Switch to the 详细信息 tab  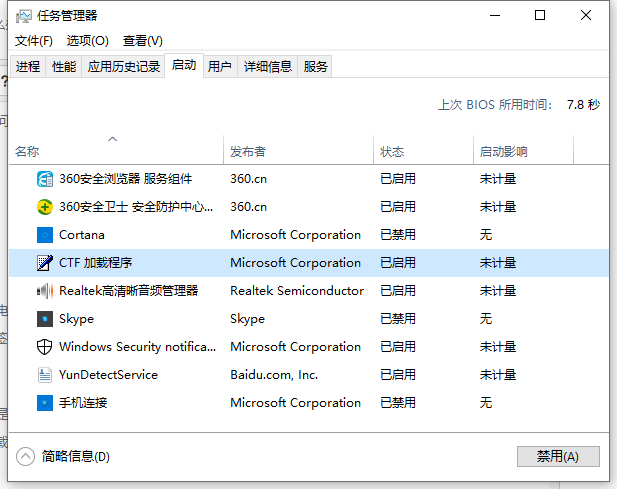[x=268, y=67]
